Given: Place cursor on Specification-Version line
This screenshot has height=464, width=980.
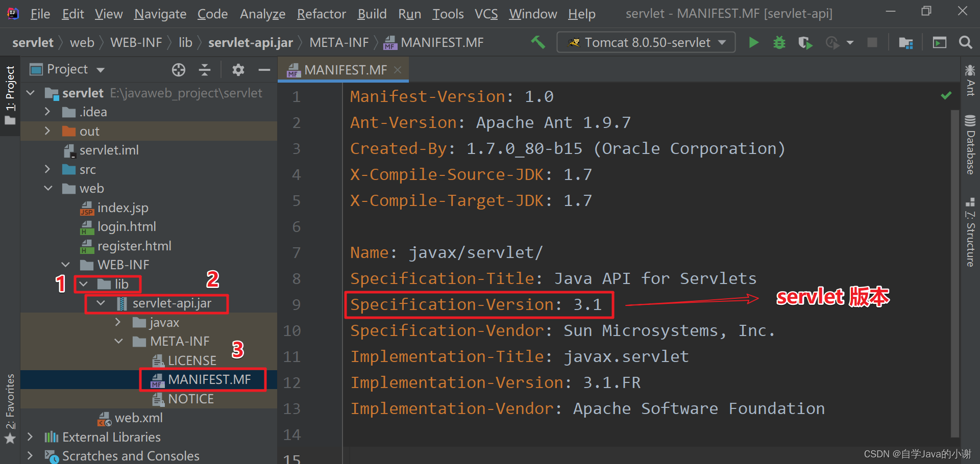Looking at the screenshot, I should coord(476,304).
